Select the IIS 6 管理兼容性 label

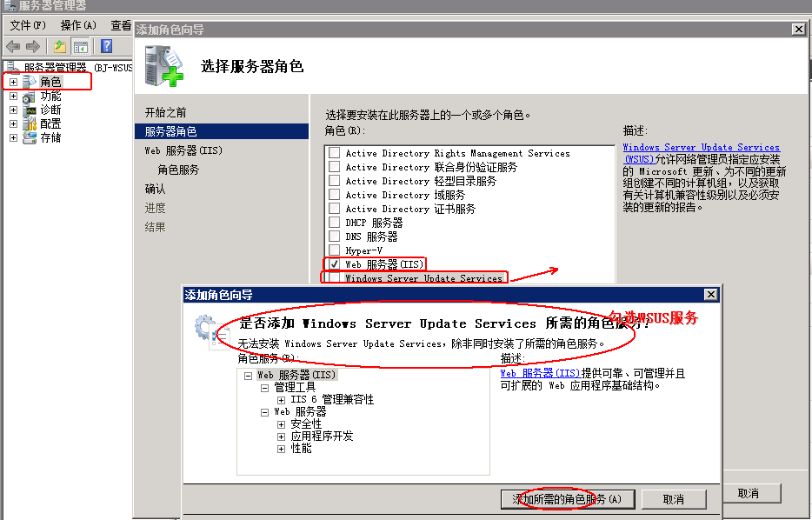(x=332, y=399)
